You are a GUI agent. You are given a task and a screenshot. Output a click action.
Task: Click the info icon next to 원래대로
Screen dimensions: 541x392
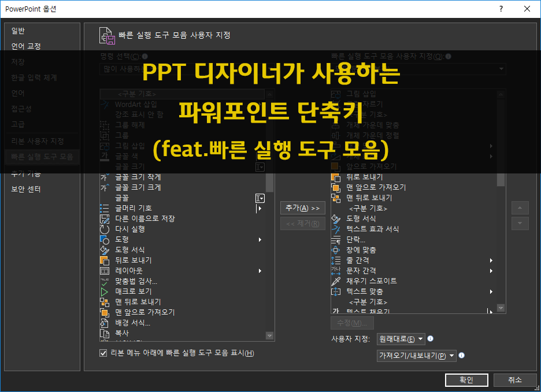point(430,339)
